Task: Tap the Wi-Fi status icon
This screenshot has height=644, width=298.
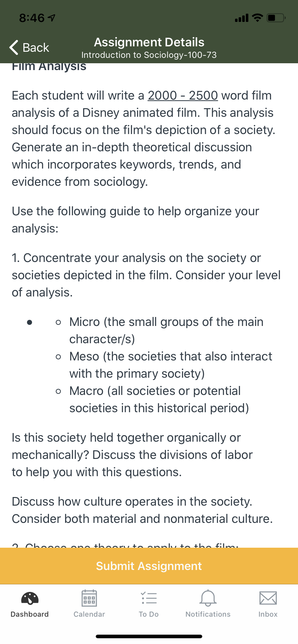Action: click(x=257, y=18)
